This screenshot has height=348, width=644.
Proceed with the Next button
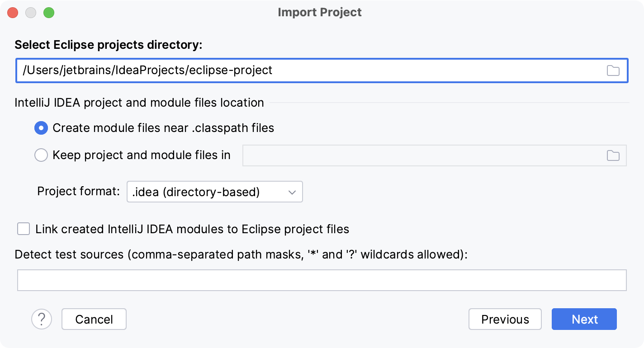click(x=584, y=319)
